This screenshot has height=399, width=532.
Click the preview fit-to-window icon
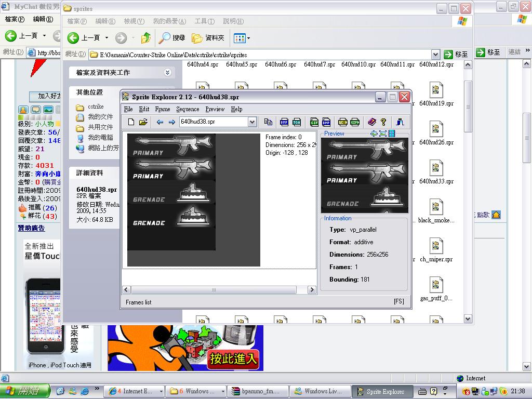point(374,134)
